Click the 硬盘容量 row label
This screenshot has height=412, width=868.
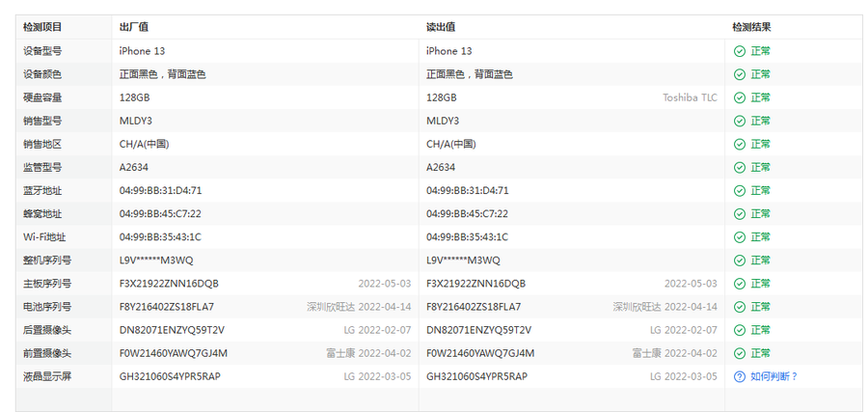point(42,97)
